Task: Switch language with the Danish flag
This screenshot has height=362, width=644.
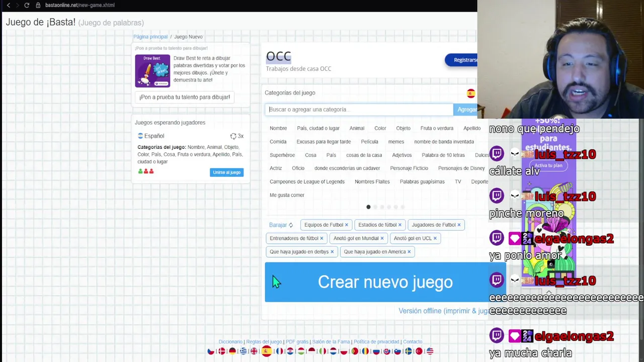Action: [222, 351]
